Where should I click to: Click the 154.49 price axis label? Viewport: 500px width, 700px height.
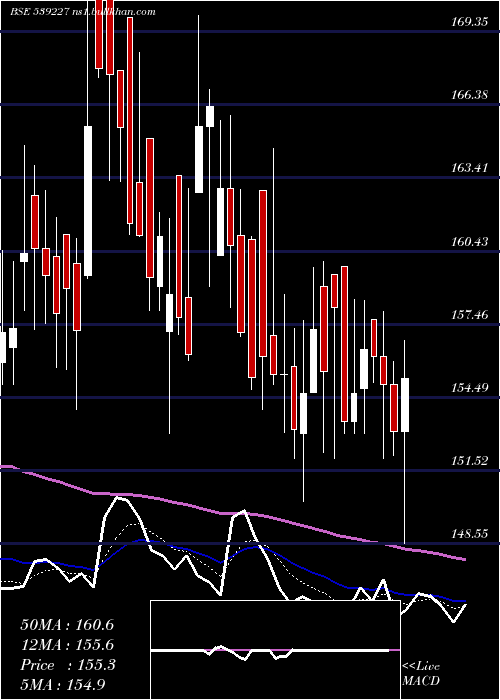click(469, 388)
